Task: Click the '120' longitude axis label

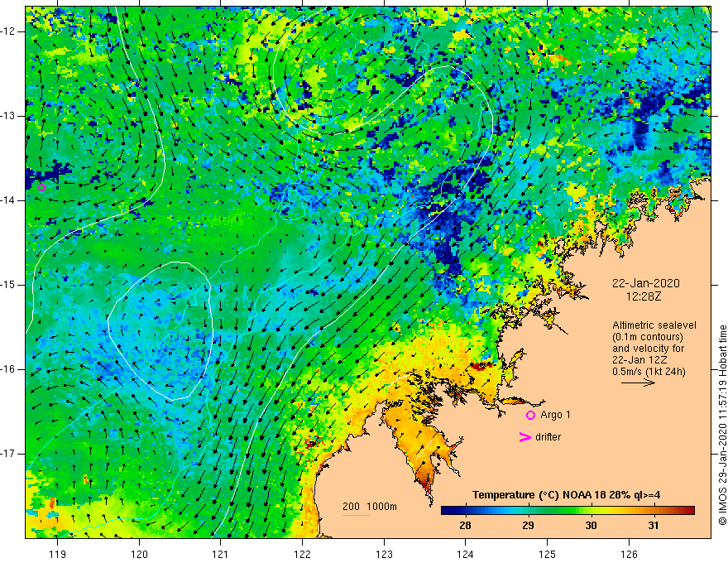Action: coord(139,554)
